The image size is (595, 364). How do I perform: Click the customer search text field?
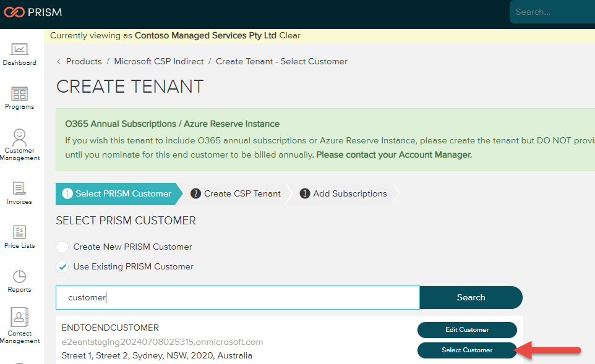[x=238, y=298]
